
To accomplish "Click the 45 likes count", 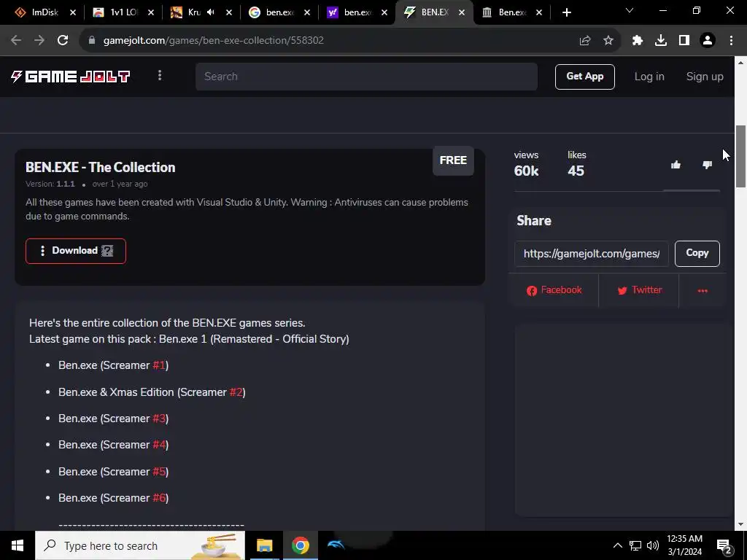I will [576, 171].
